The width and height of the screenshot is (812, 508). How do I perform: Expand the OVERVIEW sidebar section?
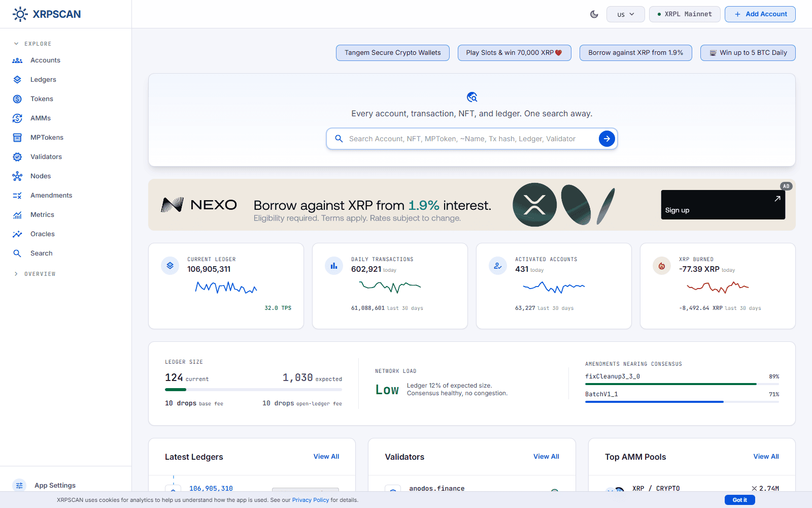[35, 274]
